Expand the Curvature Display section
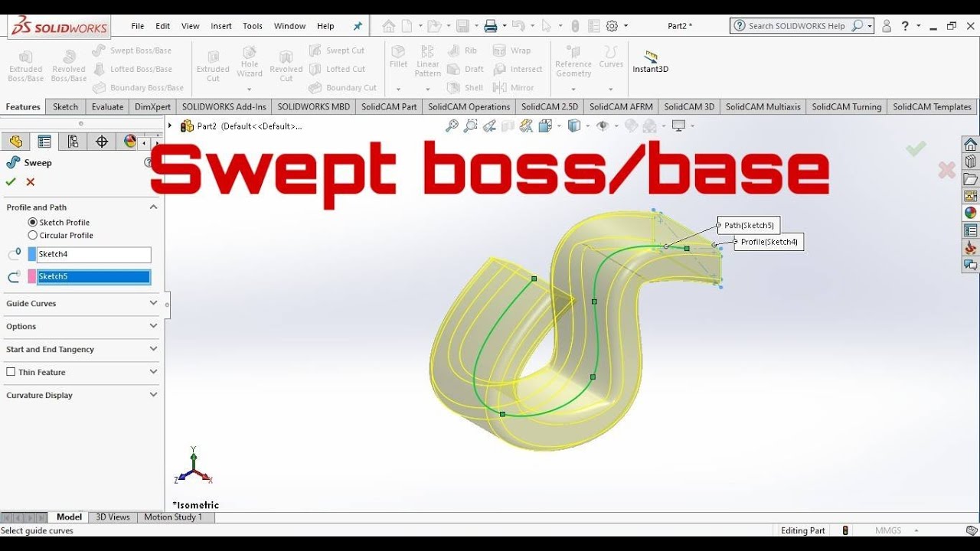980x551 pixels. click(x=153, y=395)
